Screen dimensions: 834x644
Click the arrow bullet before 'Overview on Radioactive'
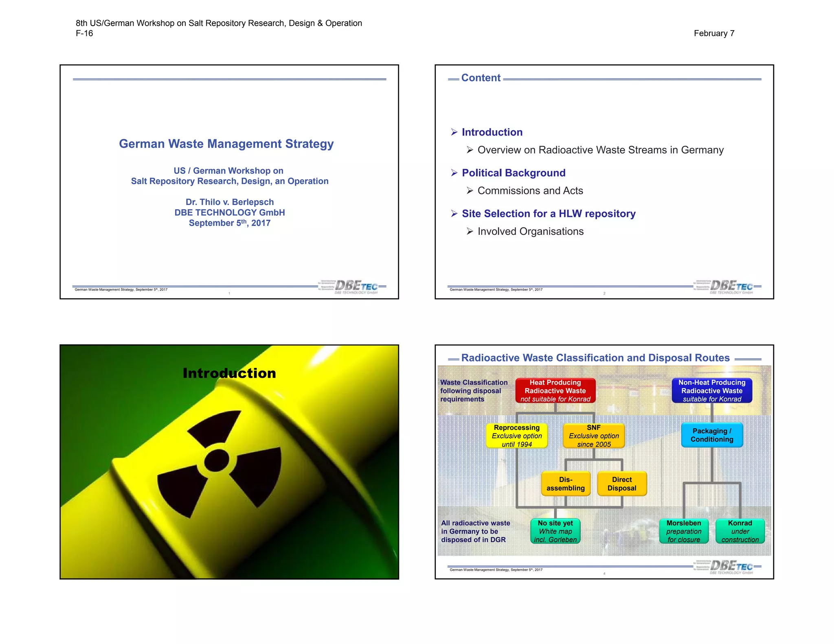click(x=470, y=150)
